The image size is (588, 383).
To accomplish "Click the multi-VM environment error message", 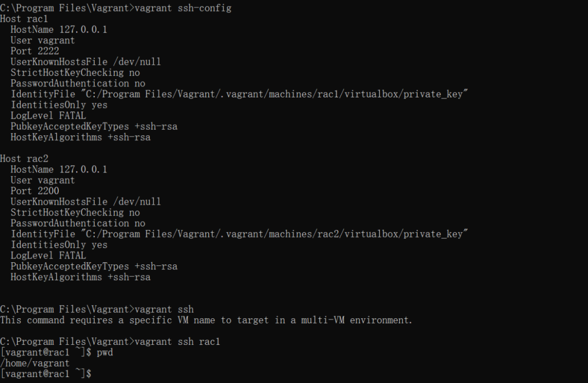I will [206, 320].
